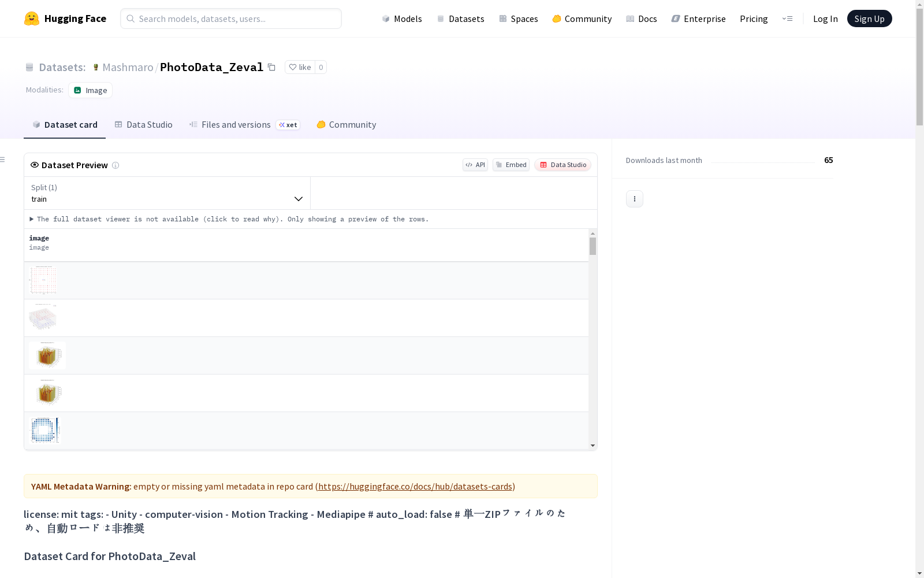This screenshot has width=924, height=578.
Task: Open the Docs menu item
Action: click(642, 18)
